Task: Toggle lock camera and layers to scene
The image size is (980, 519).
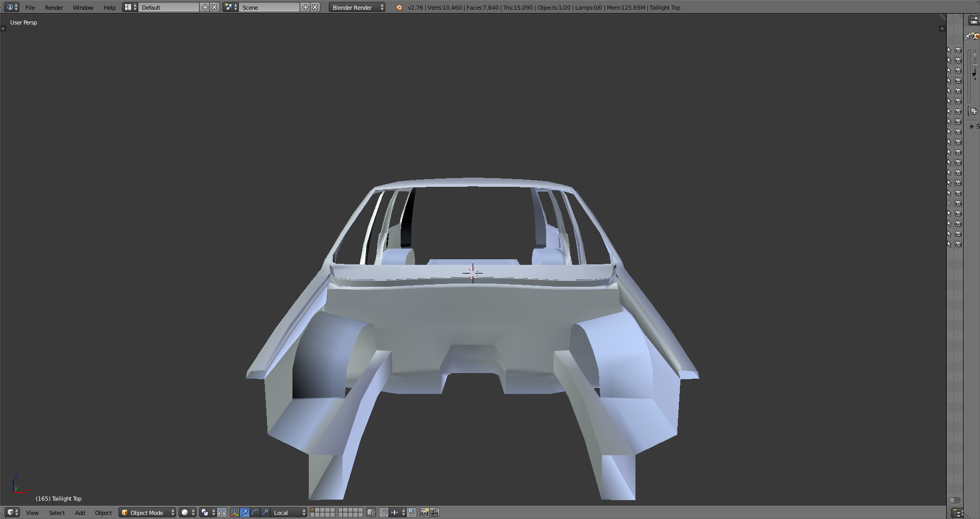Action: 371,512
